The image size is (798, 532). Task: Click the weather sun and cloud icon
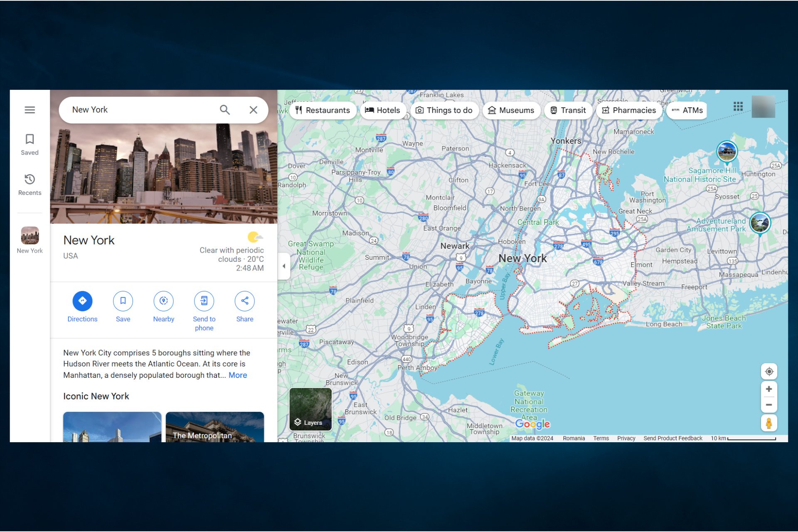click(255, 237)
